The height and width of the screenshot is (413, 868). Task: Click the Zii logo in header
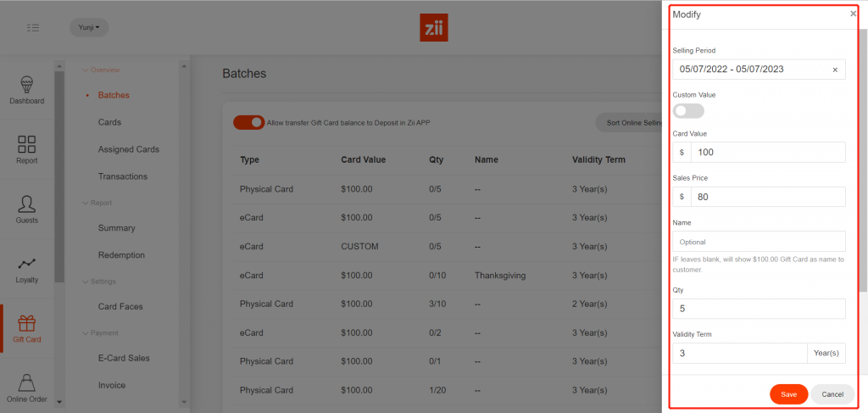(x=434, y=28)
